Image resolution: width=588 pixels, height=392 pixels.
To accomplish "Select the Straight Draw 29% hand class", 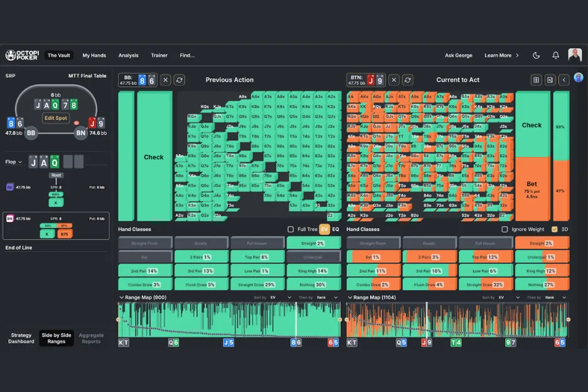I will click(258, 285).
